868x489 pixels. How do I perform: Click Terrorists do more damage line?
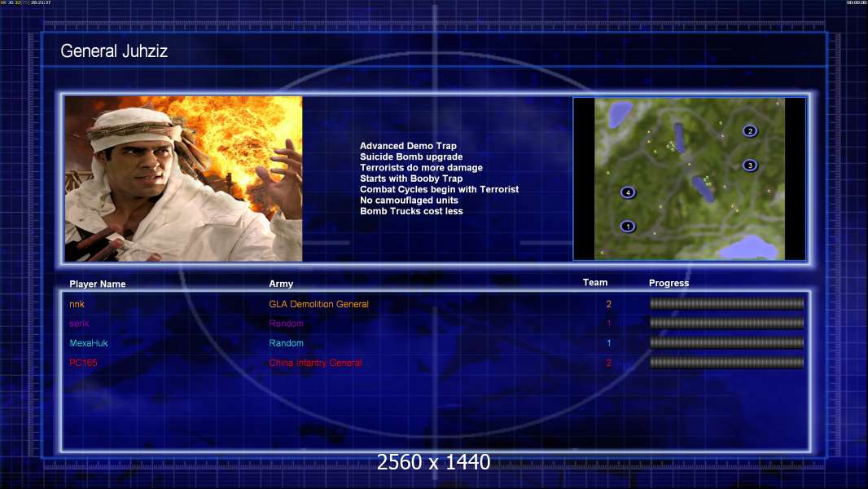pos(421,167)
